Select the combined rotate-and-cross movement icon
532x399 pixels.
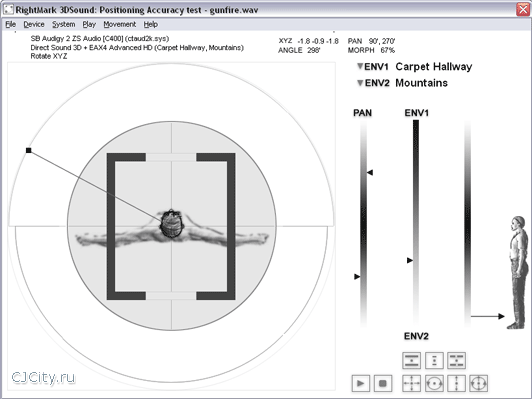coord(479,383)
